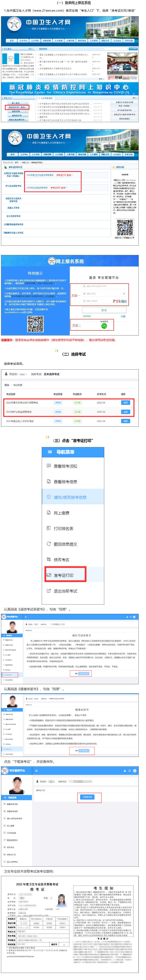Screen dimensions: 146x980
Task: Click the 退出当前考试 exit icon
Action: pos(49,591)
